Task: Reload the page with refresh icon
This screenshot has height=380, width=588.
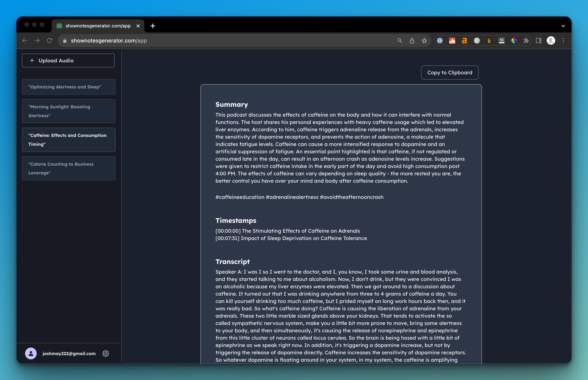Action: [50, 41]
